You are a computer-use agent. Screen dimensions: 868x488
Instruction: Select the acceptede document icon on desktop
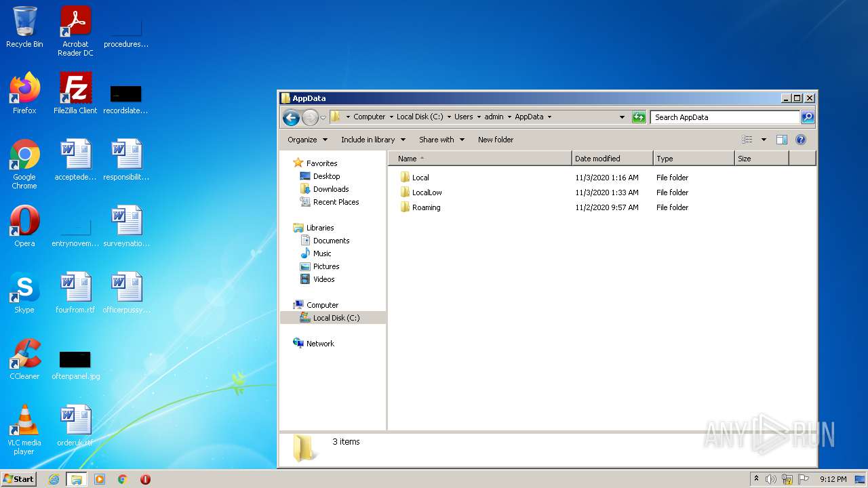point(75,160)
